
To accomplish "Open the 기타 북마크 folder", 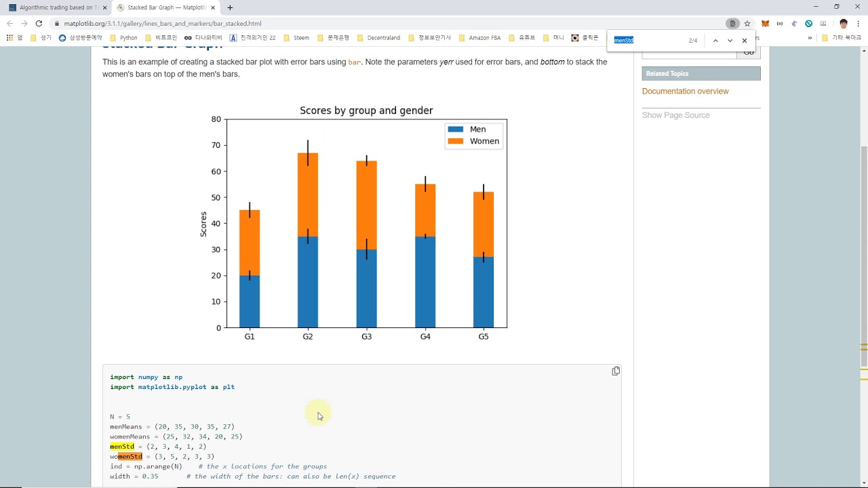I will tap(841, 38).
